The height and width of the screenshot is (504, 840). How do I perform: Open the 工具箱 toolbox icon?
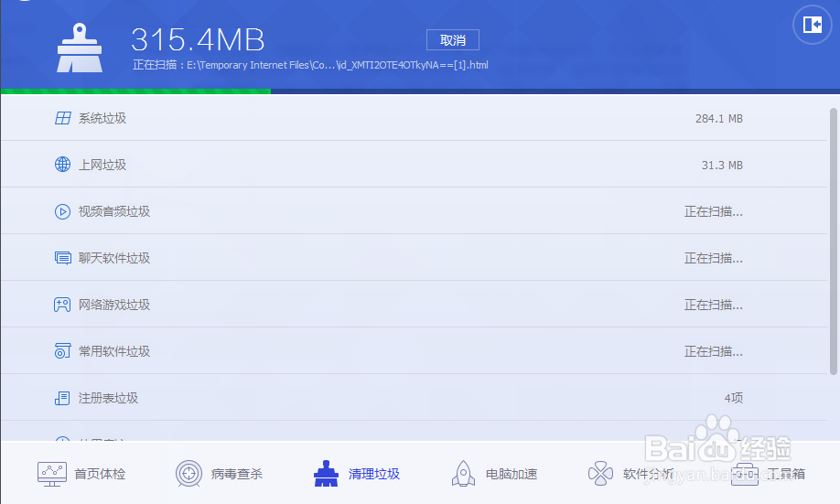tap(745, 474)
